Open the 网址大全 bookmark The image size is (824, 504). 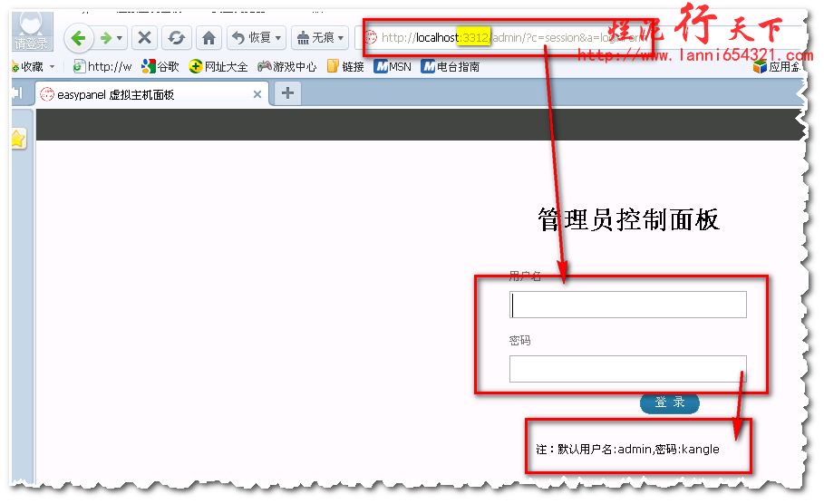point(218,67)
